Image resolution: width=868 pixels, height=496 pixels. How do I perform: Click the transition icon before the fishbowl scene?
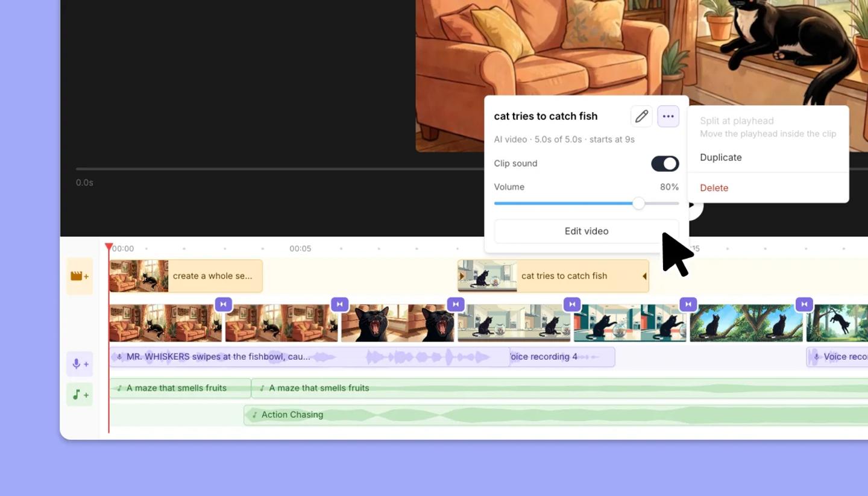click(456, 304)
